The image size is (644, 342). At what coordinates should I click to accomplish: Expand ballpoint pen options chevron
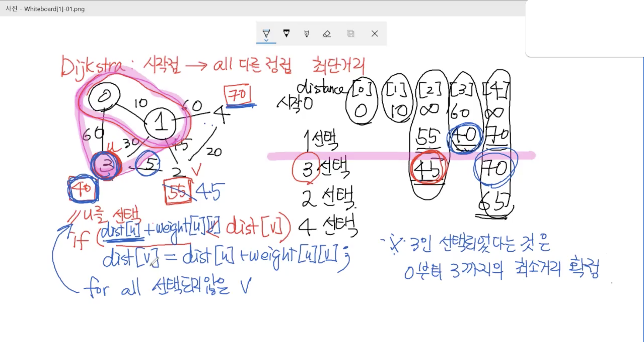[266, 41]
